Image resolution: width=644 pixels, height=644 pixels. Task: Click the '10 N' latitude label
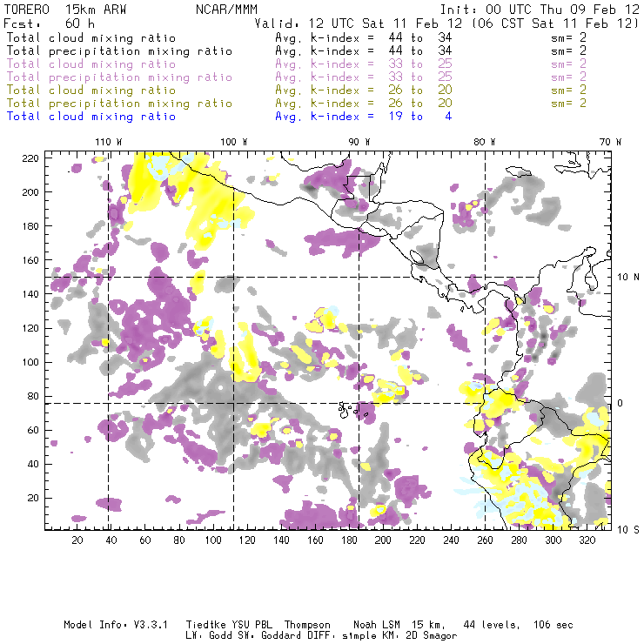pyautogui.click(x=628, y=278)
